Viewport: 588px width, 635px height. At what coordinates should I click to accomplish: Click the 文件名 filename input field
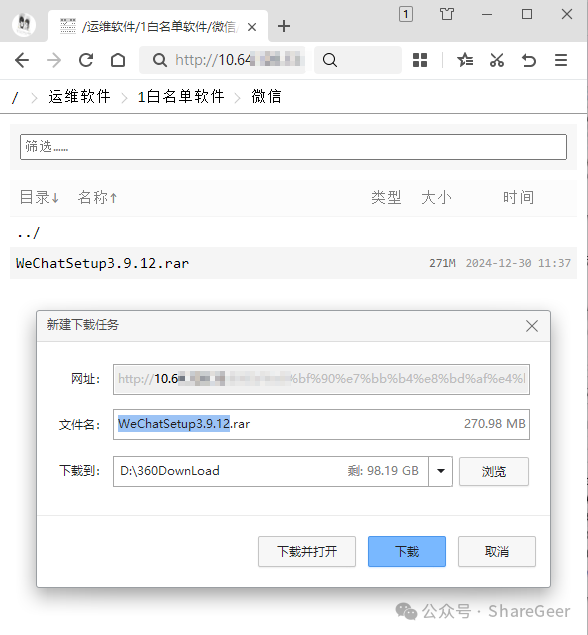click(321, 424)
